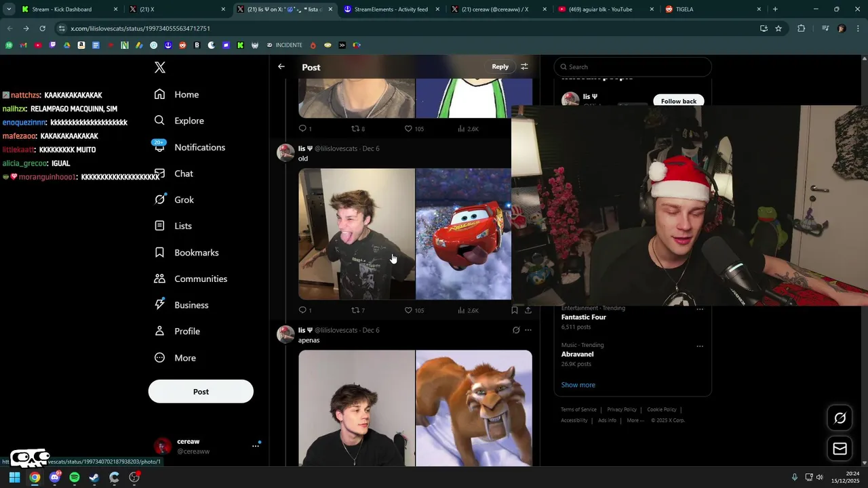Share the "old" post

(528, 310)
